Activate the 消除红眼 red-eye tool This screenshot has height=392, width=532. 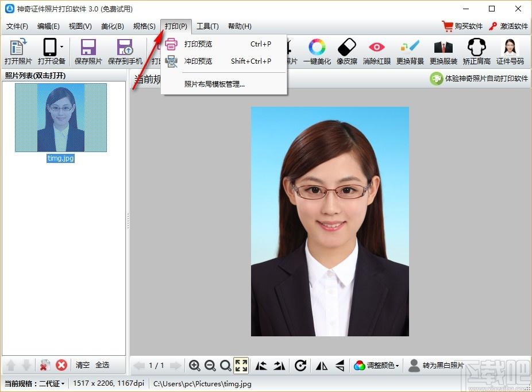(377, 51)
